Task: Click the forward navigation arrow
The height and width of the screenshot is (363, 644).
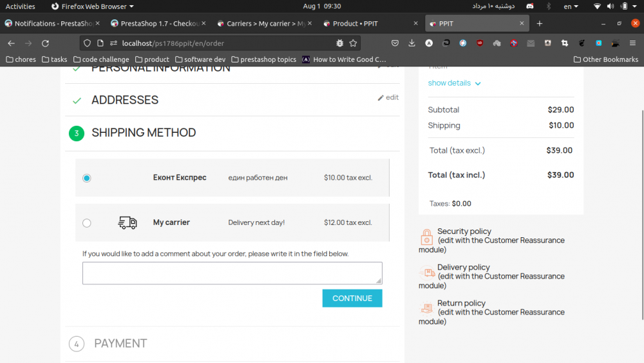Action: point(28,43)
